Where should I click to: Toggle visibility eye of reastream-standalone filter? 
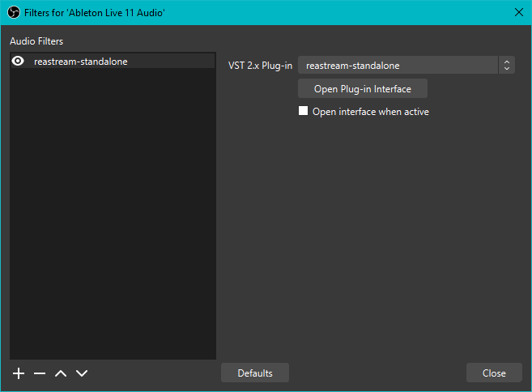pyautogui.click(x=18, y=62)
